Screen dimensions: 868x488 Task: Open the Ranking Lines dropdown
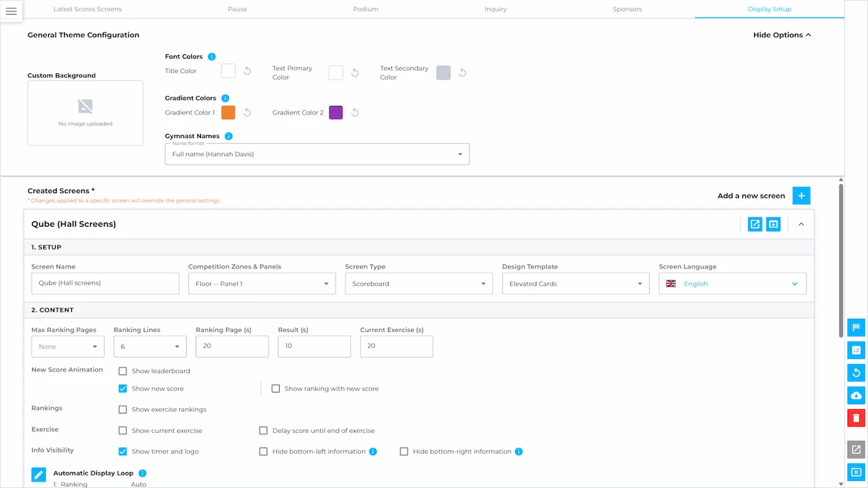click(150, 346)
